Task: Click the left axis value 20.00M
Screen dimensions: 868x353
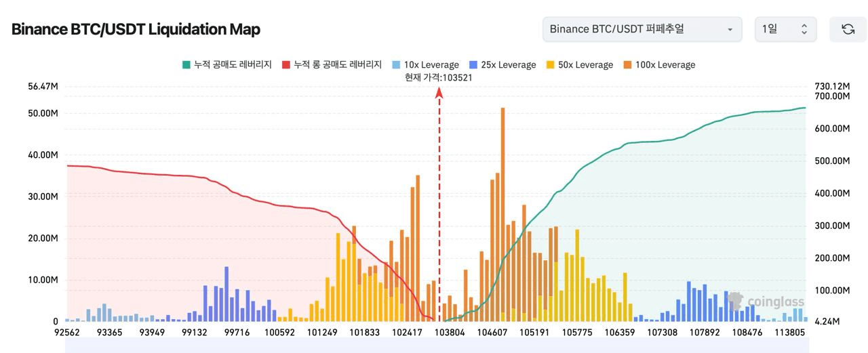Action: 43,238
